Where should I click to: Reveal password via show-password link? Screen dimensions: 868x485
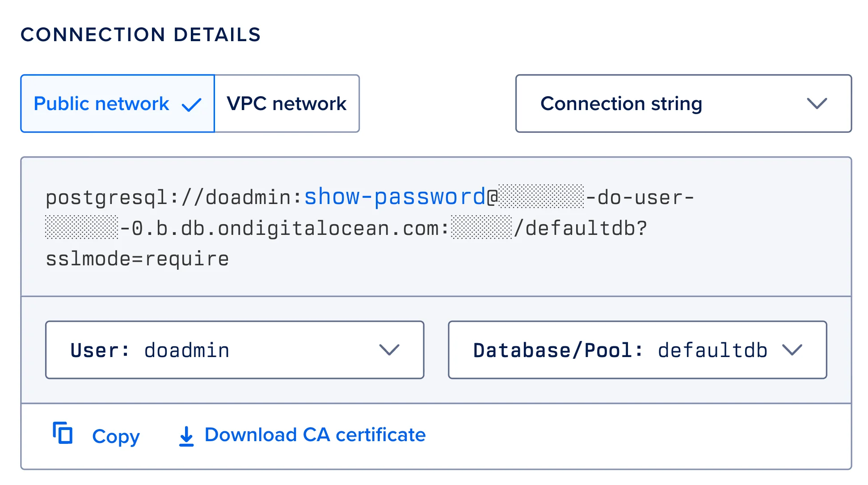pyautogui.click(x=394, y=197)
